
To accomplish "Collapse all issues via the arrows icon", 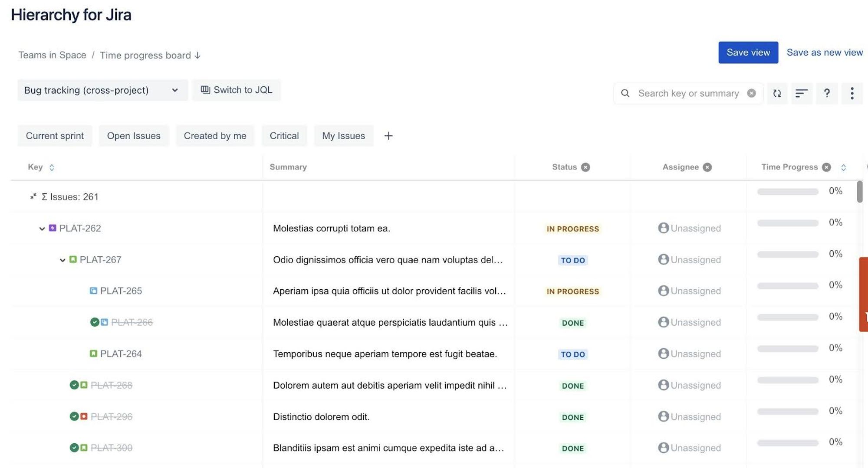I will coord(33,196).
